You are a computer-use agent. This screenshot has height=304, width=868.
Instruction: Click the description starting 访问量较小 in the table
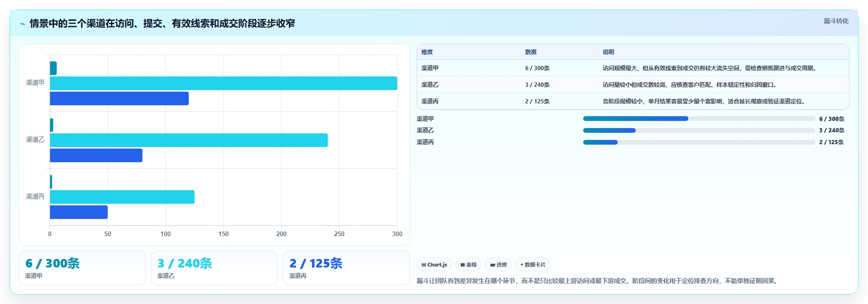[x=690, y=85]
